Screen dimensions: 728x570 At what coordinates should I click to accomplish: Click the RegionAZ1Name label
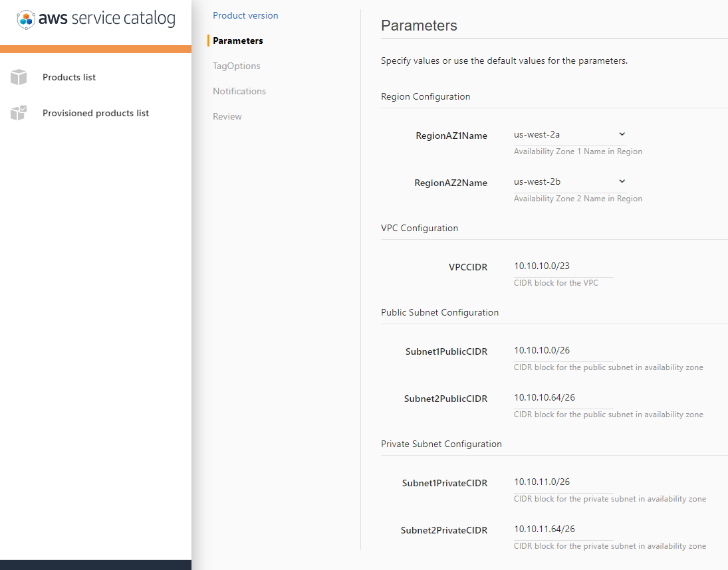pyautogui.click(x=451, y=136)
